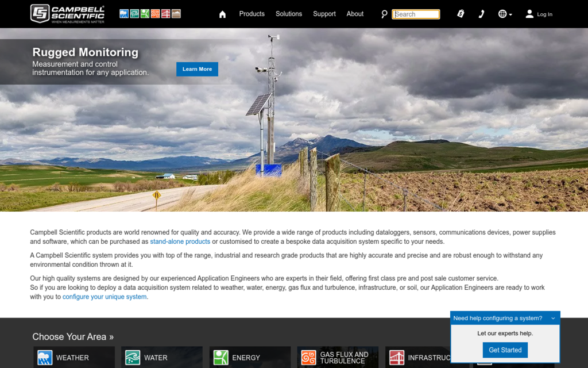Click the user Log In icon
The height and width of the screenshot is (368, 588).
(529, 14)
